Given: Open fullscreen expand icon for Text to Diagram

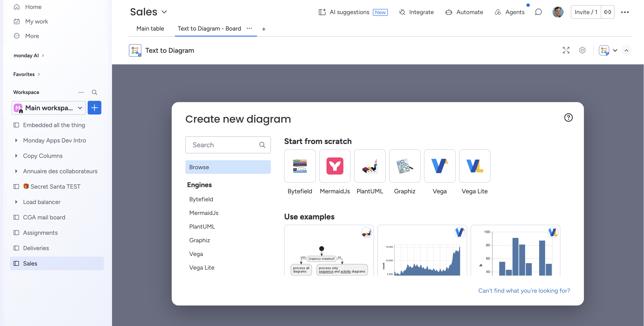Looking at the screenshot, I should tap(566, 50).
